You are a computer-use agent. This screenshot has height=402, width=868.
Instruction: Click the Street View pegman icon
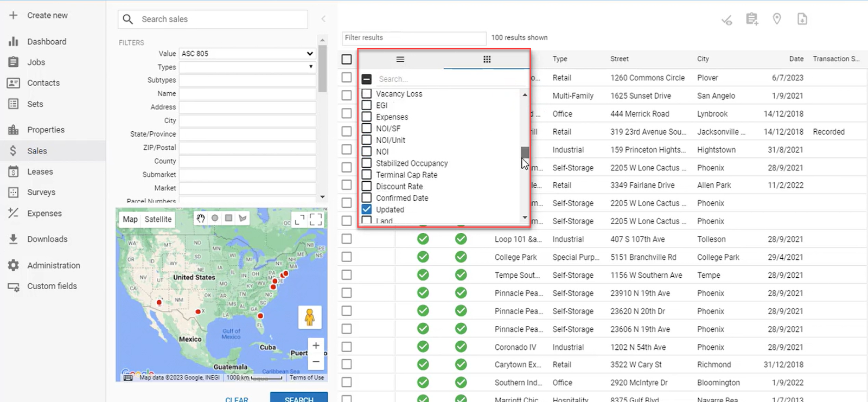click(x=310, y=317)
